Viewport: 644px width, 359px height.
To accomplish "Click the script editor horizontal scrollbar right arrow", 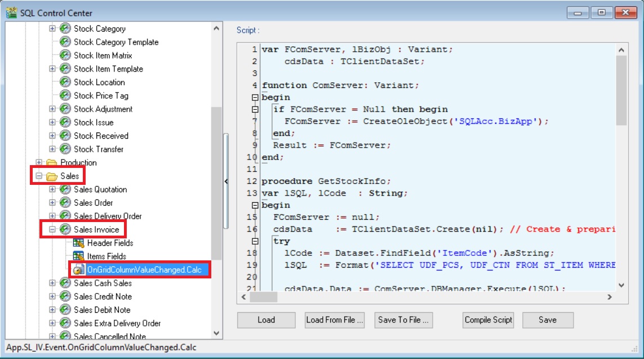I will tap(610, 296).
